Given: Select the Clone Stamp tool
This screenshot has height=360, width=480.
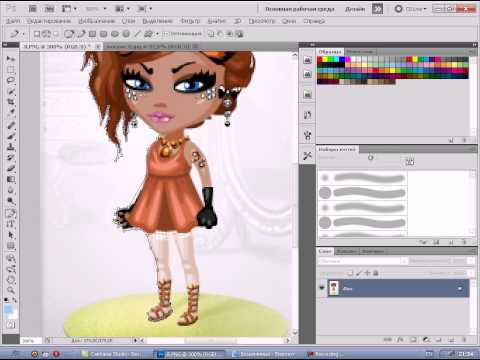Looking at the screenshot, I should [x=11, y=147].
